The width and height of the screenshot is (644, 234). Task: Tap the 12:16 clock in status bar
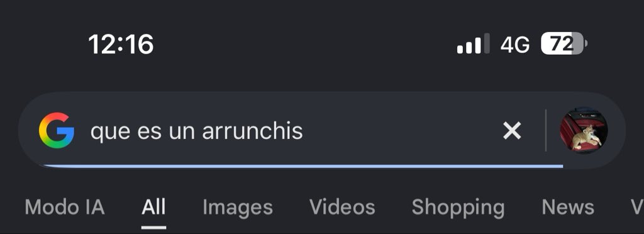(121, 44)
